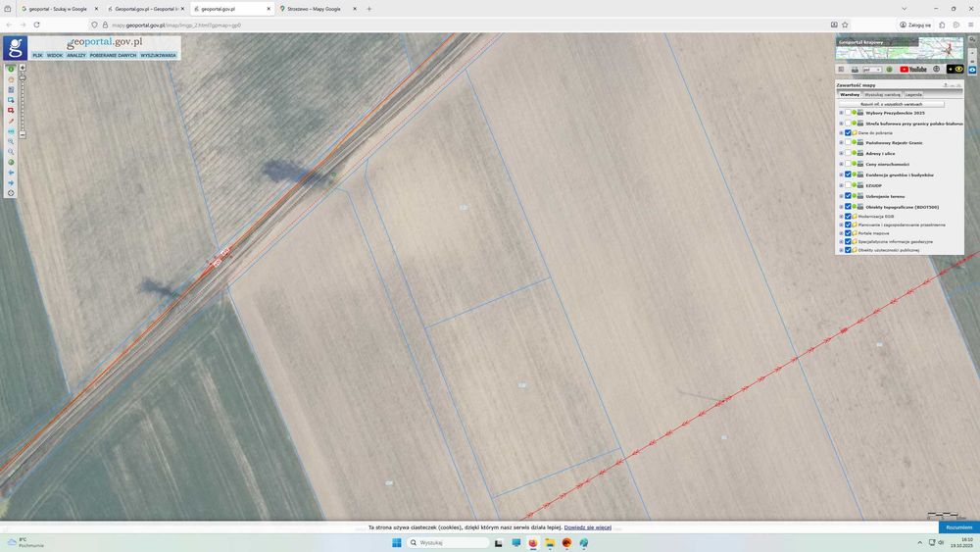Expand the Uzbrojenie terenu layer tree
The height and width of the screenshot is (552, 980).
(x=841, y=196)
